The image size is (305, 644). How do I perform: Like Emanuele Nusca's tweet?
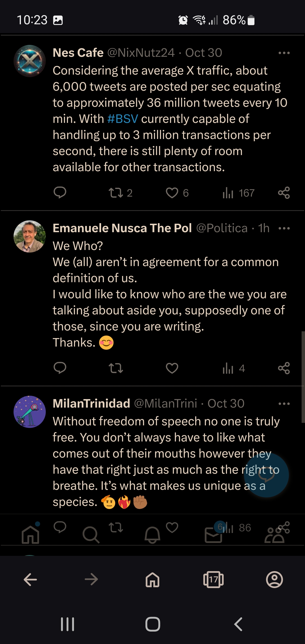(172, 368)
